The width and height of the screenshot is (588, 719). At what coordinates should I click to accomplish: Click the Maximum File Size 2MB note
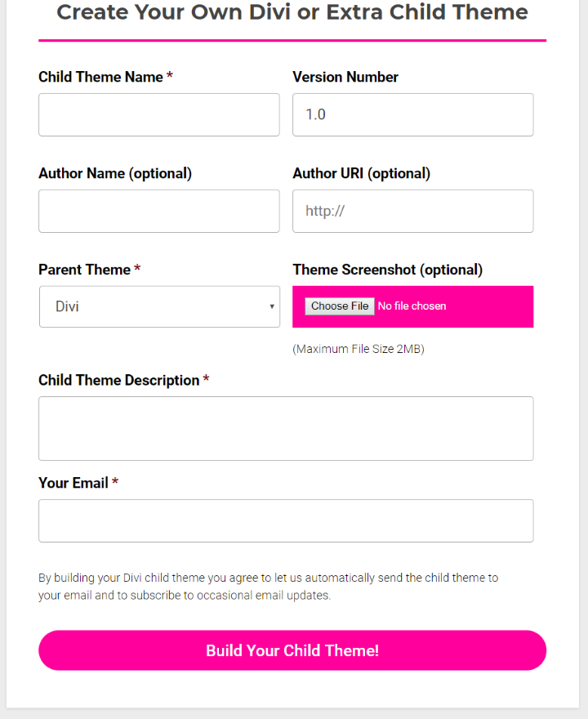[x=358, y=349]
